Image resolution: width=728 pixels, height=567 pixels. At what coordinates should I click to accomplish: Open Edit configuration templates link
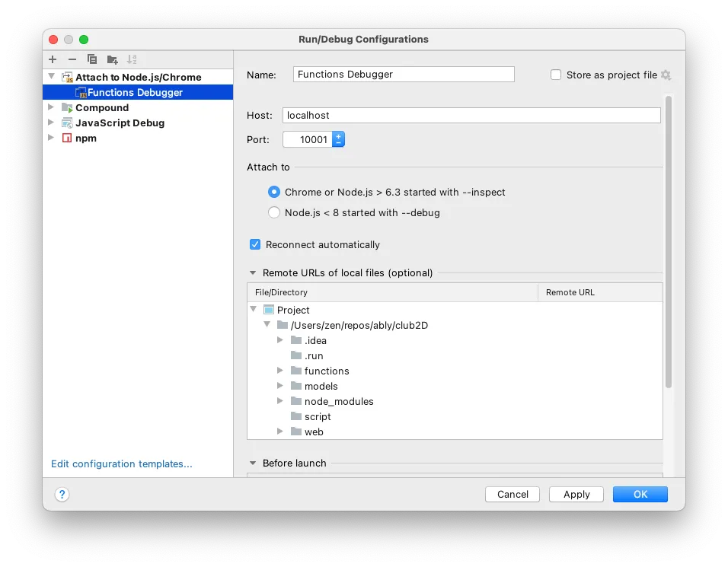click(122, 464)
